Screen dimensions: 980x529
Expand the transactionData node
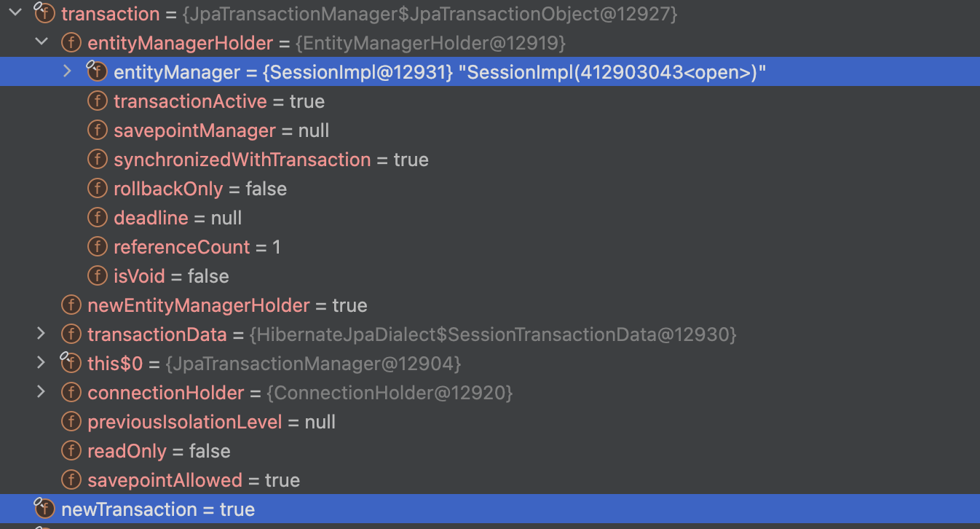41,334
